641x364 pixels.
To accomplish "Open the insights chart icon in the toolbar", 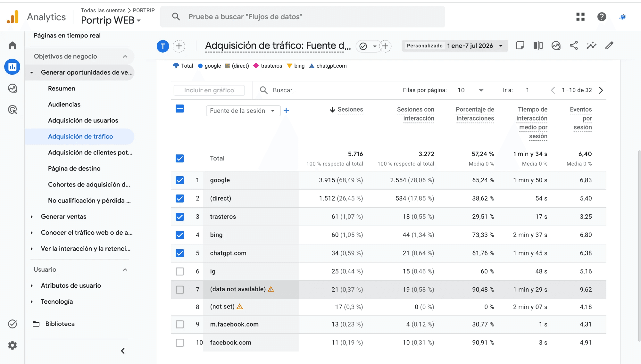I will [x=556, y=45].
